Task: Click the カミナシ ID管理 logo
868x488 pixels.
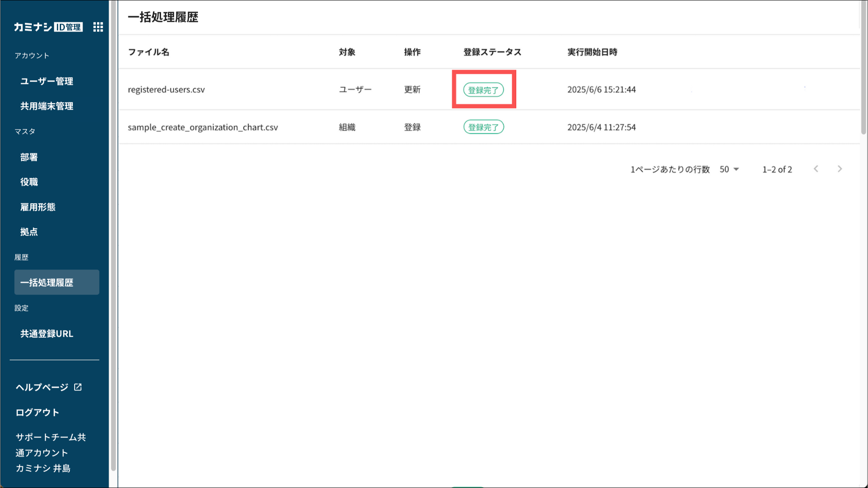Action: [48, 27]
